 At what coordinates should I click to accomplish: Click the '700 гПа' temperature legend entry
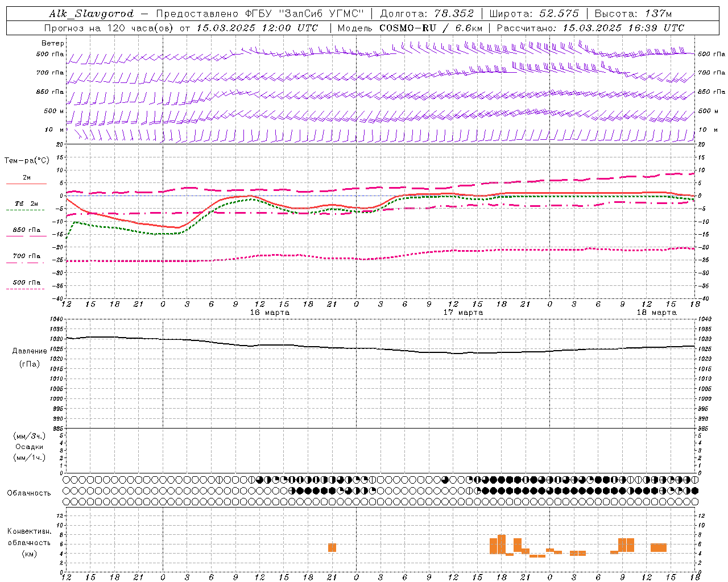(26, 256)
